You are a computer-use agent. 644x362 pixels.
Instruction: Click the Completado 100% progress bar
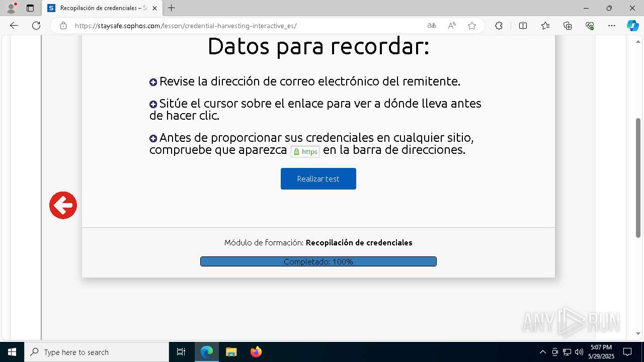click(318, 261)
